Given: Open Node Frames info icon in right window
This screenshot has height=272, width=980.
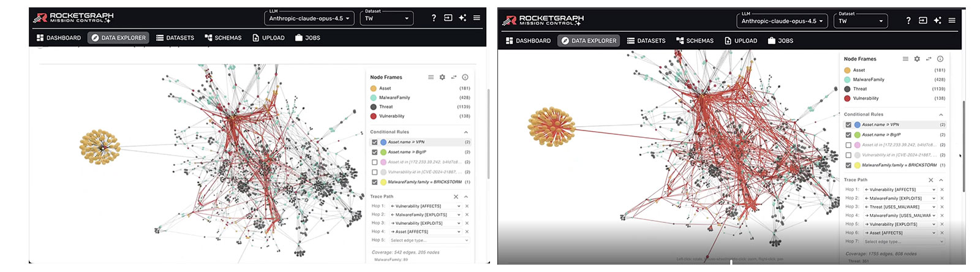Looking at the screenshot, I should point(940,59).
